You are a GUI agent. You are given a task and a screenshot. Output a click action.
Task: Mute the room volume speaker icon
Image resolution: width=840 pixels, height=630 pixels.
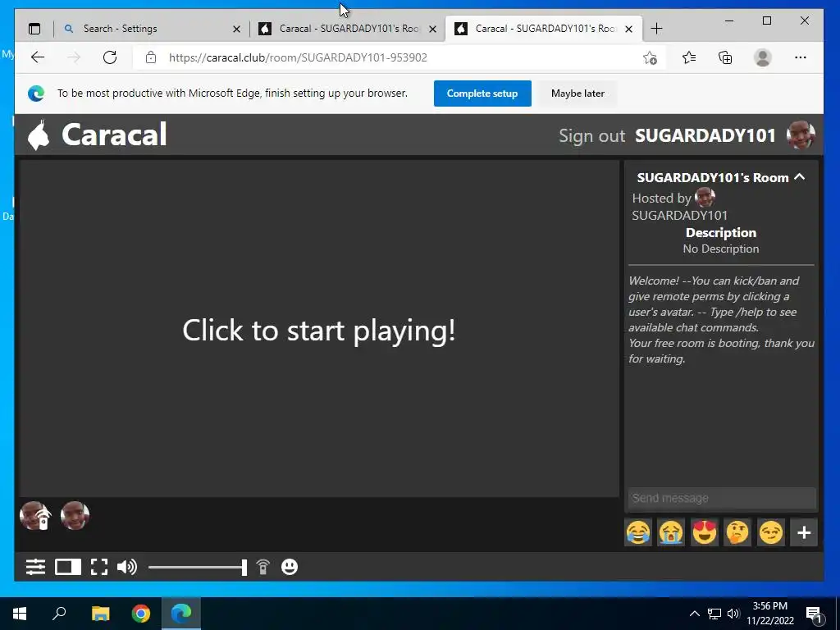[x=127, y=567]
